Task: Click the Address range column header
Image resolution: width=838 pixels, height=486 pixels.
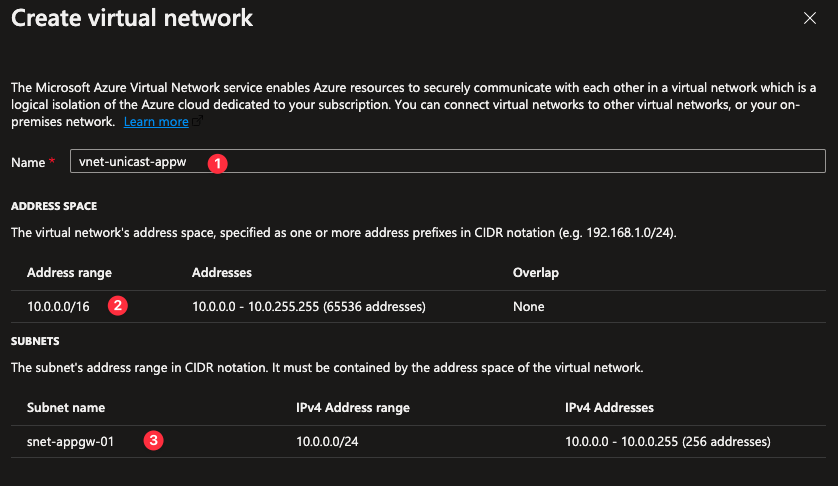Action: click(x=69, y=272)
